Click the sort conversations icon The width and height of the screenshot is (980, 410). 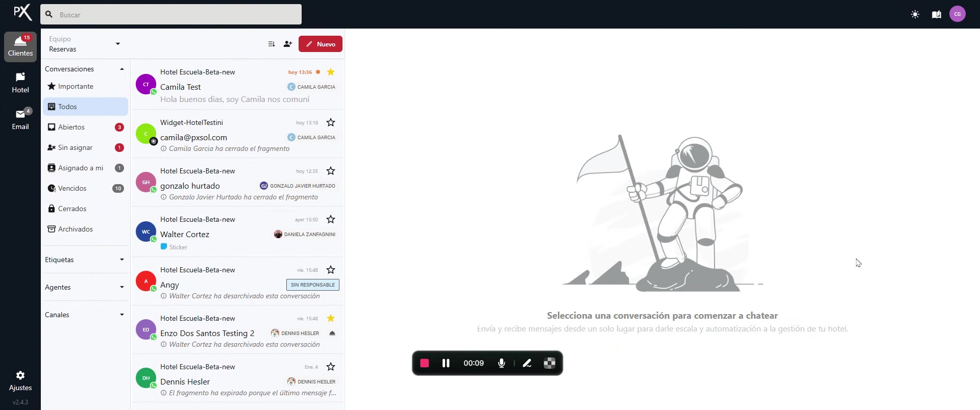tap(272, 44)
